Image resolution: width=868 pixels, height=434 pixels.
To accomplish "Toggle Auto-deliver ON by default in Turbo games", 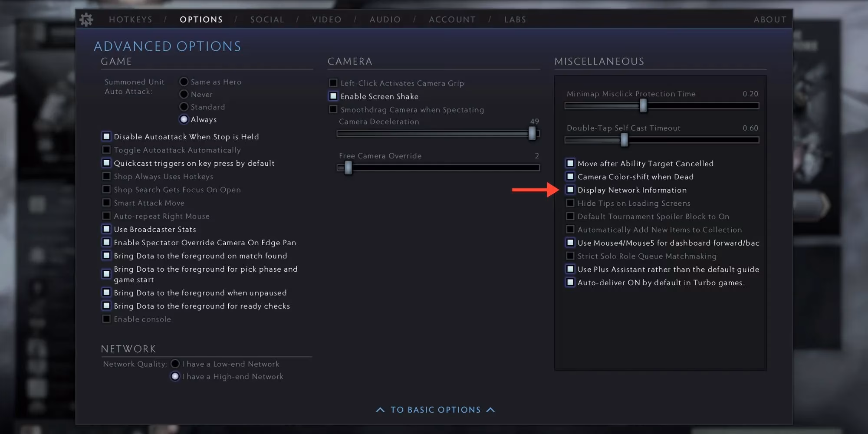I will click(x=570, y=282).
